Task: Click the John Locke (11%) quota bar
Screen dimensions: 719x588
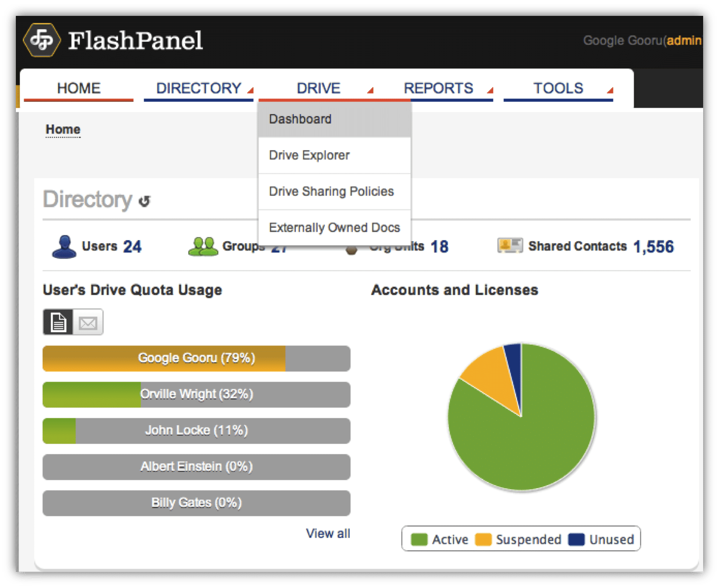Action: pos(196,431)
